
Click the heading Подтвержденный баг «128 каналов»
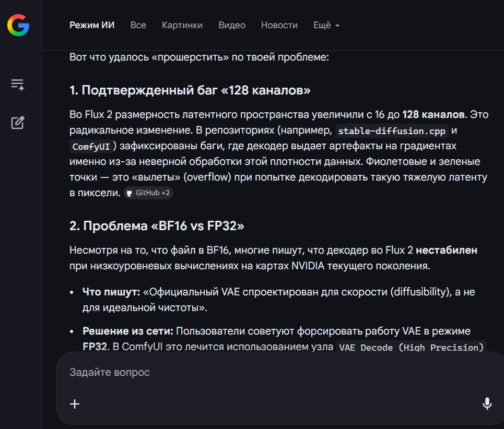click(x=190, y=90)
